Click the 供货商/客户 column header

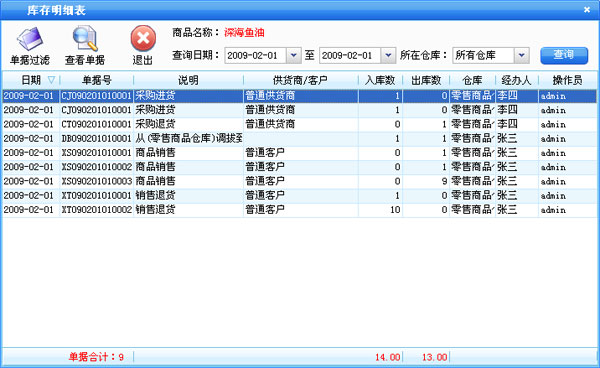[x=300, y=80]
